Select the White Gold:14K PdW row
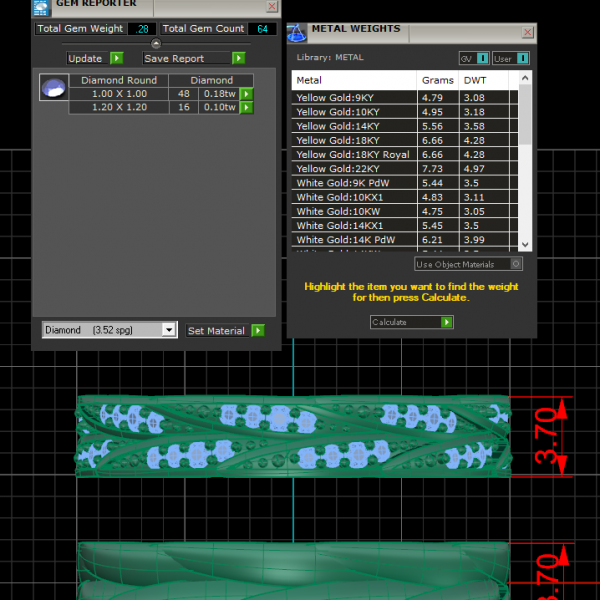This screenshot has height=600, width=600. pos(353,240)
